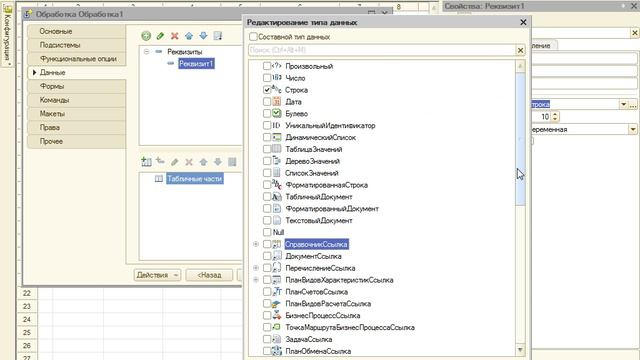
Task: Click the type list scrollbar thumb
Action: click(x=520, y=139)
